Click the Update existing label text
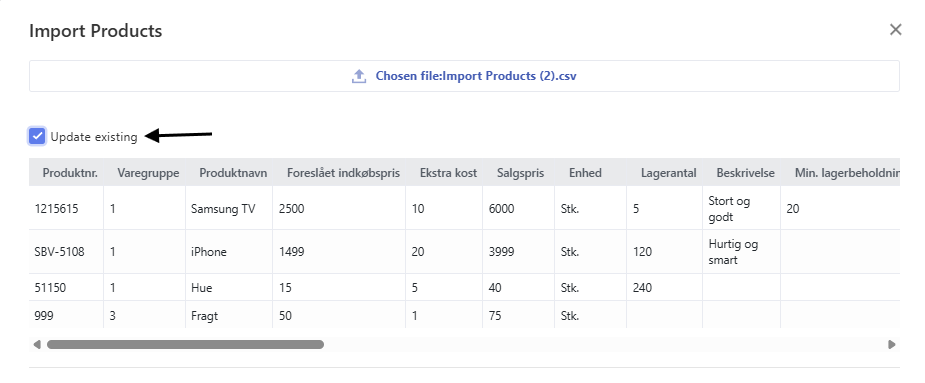 (x=94, y=137)
